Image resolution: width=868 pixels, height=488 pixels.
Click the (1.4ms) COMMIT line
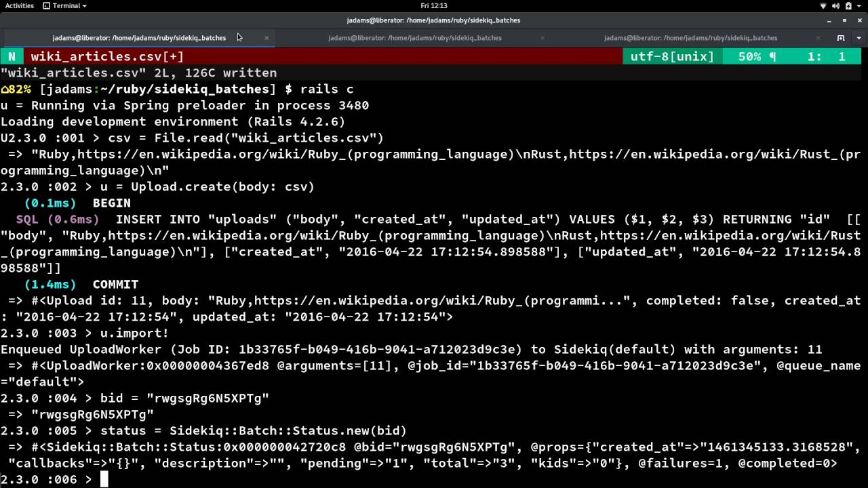pyautogui.click(x=81, y=285)
